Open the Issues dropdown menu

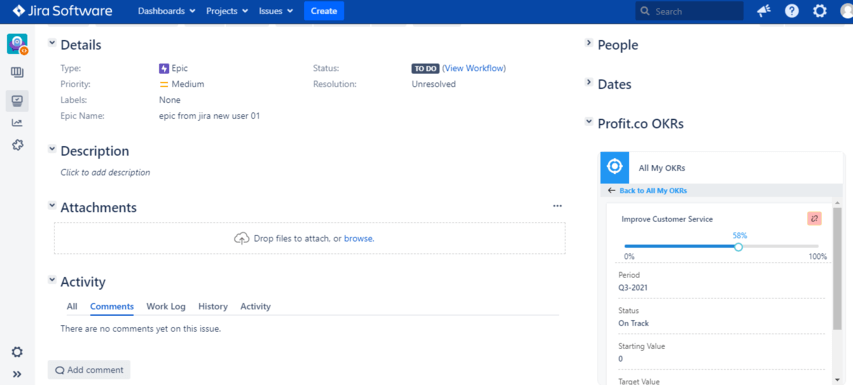coord(276,11)
